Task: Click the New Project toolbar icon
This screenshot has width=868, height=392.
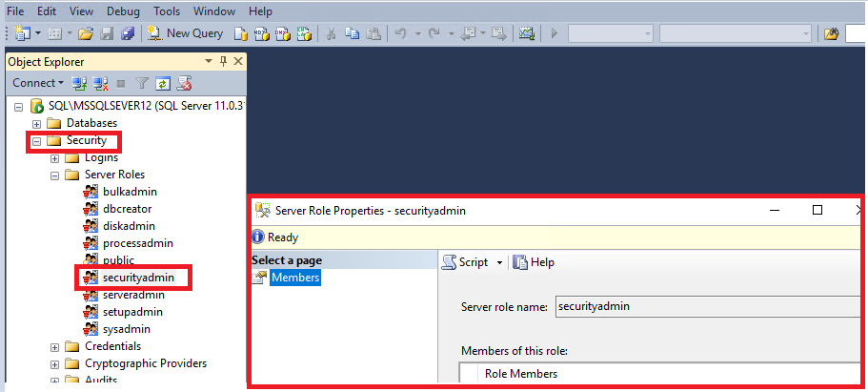Action: [23, 33]
